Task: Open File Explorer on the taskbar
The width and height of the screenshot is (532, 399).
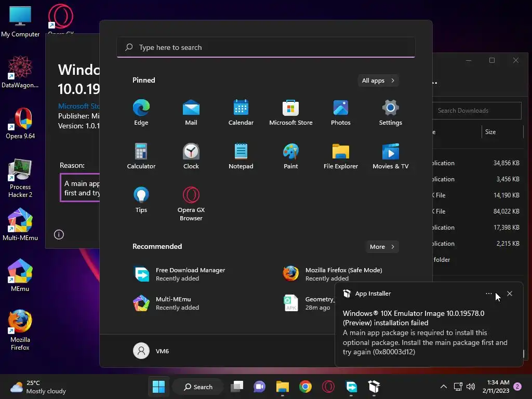Action: click(282, 387)
